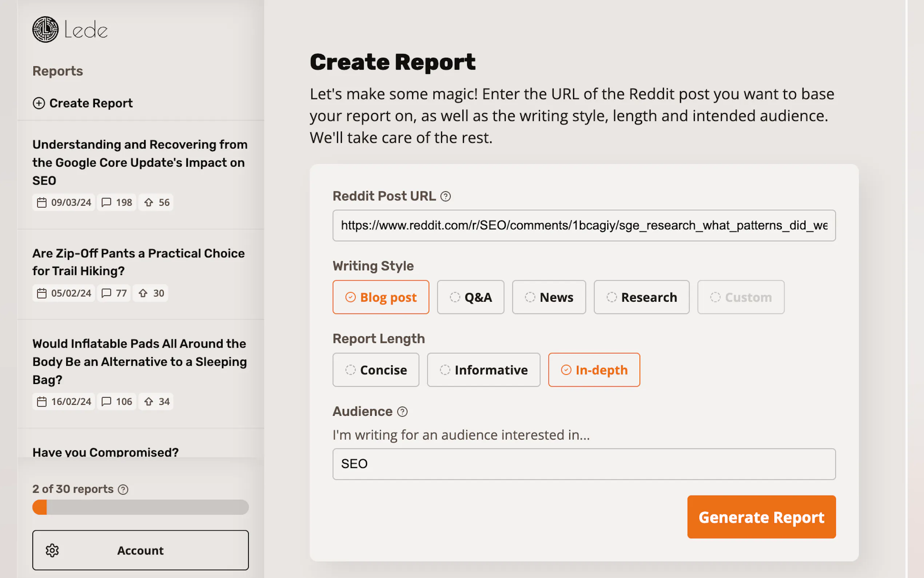Focus the Audience text field containing SEO
Viewport: 924px width, 578px height.
(x=584, y=464)
